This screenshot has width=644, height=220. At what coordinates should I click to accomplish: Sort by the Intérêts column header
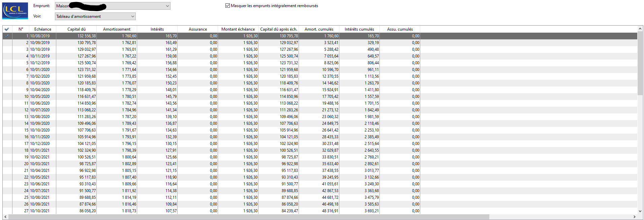coord(157,29)
